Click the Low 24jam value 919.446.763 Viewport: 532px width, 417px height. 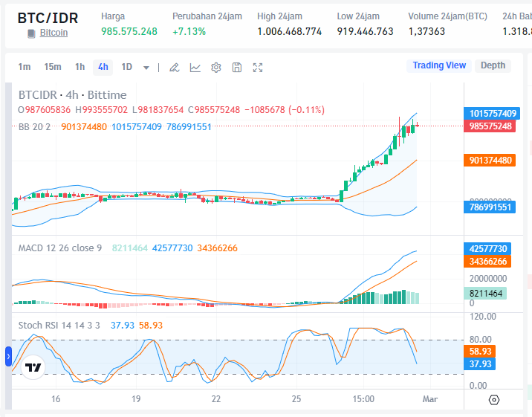point(365,31)
